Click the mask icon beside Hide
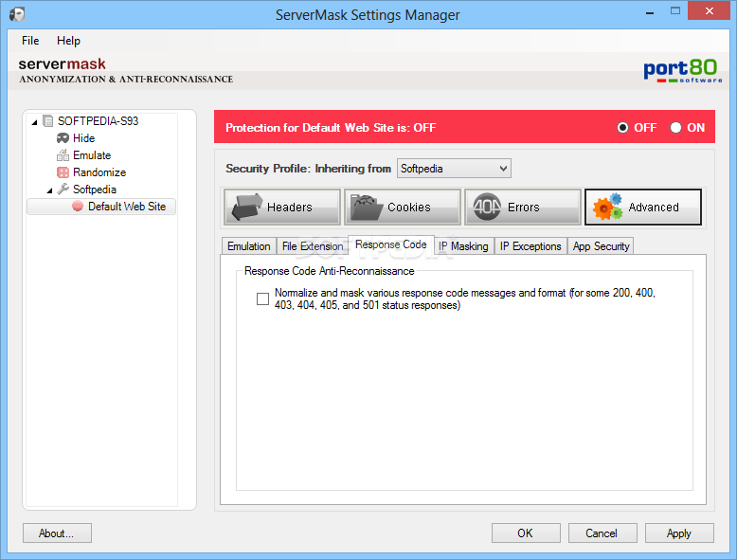Viewport: 737px width, 560px height. (x=63, y=138)
